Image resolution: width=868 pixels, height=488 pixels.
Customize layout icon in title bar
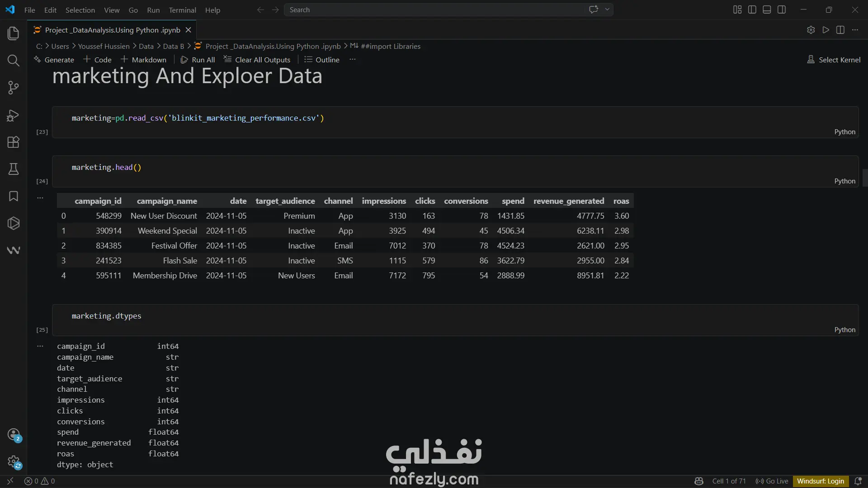click(737, 10)
